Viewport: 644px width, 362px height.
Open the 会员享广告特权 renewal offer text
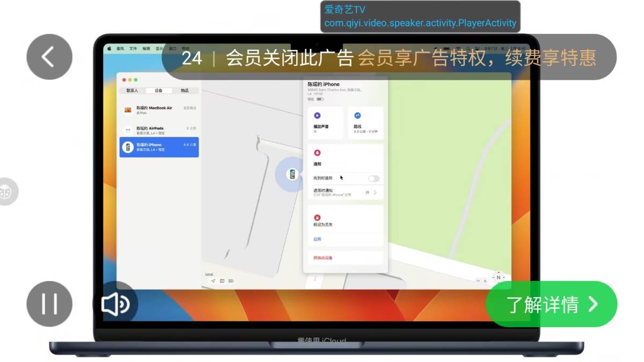click(x=477, y=57)
